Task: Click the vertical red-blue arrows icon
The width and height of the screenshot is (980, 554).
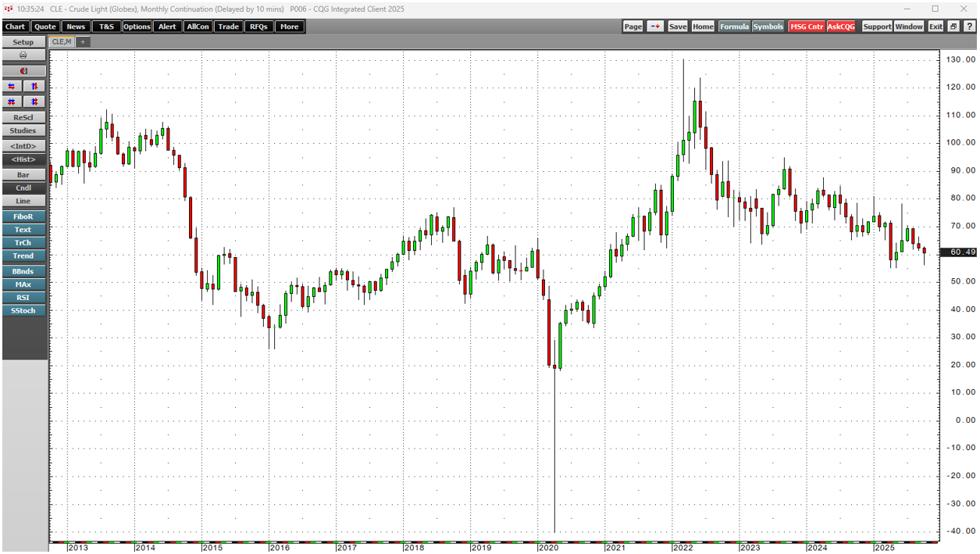Action: [x=34, y=86]
